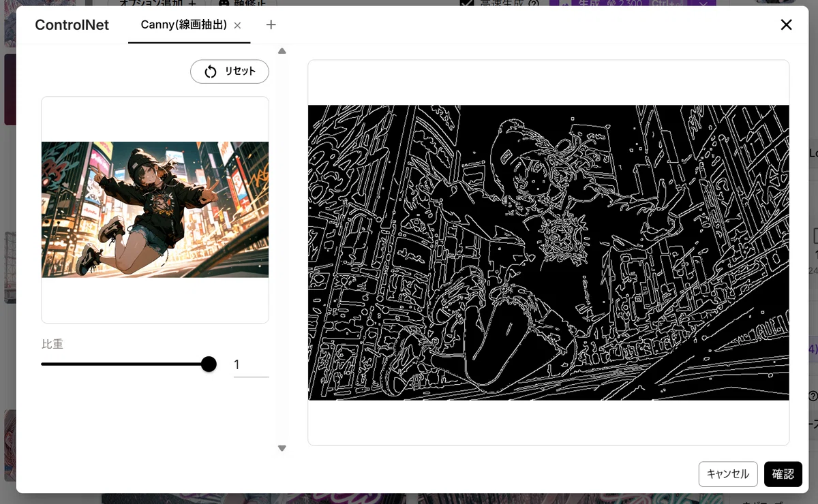Click the キャンセル button
The width and height of the screenshot is (818, 504).
(728, 474)
